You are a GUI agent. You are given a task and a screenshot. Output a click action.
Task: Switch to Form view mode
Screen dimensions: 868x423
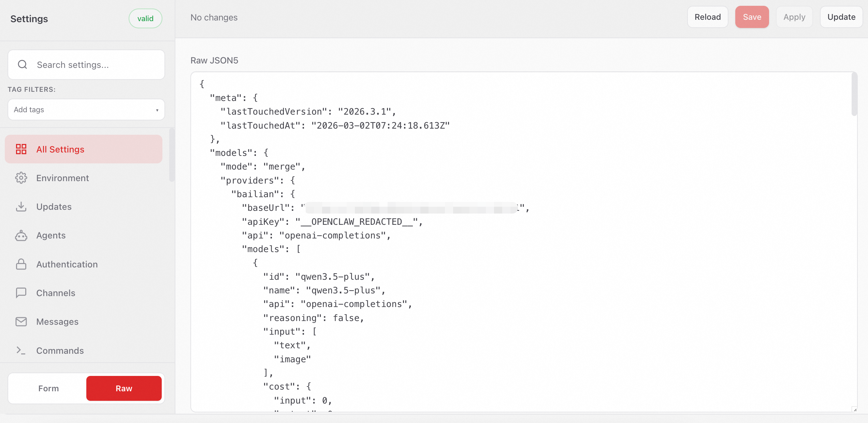click(x=48, y=388)
